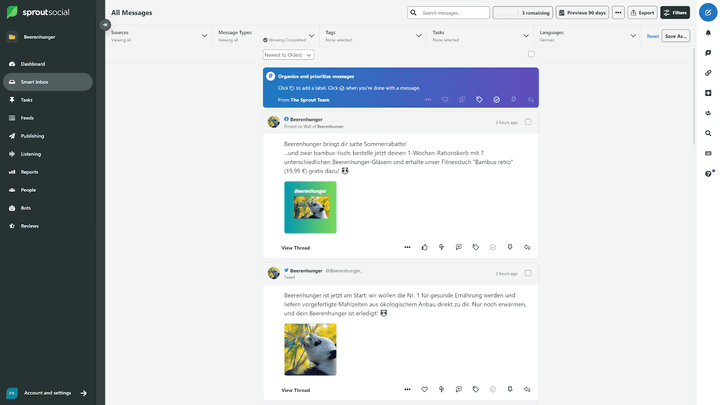
Task: Open the Newest to Oldest sort dropdown
Action: 288,55
